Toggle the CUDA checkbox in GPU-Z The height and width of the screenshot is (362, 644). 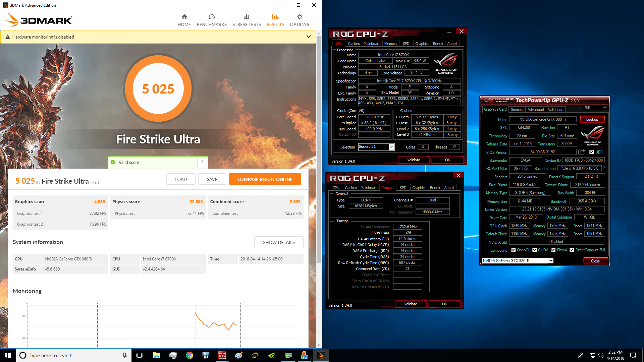(x=535, y=250)
